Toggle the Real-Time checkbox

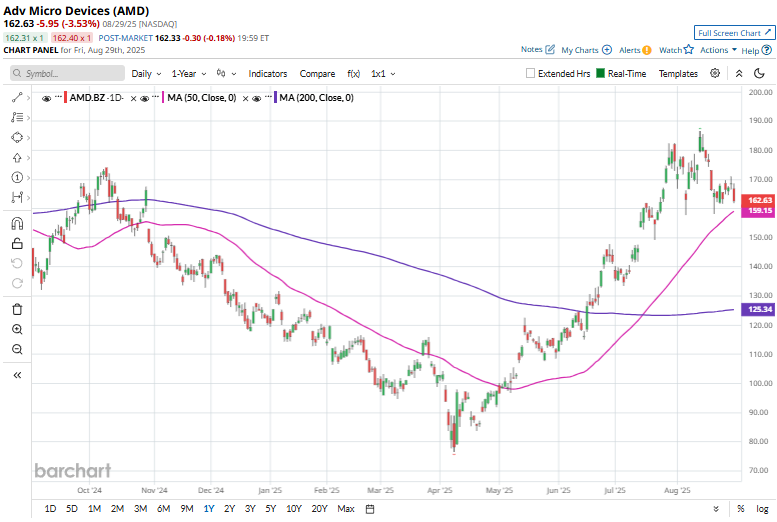click(600, 73)
